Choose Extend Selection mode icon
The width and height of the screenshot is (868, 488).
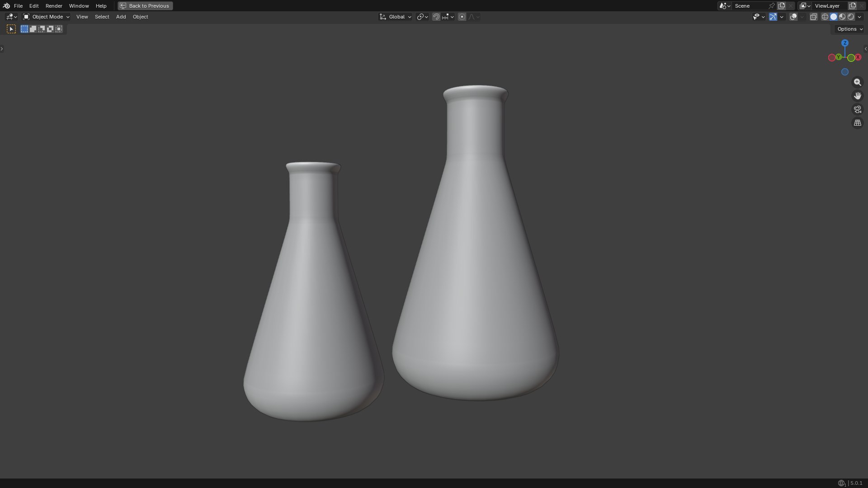pyautogui.click(x=33, y=29)
